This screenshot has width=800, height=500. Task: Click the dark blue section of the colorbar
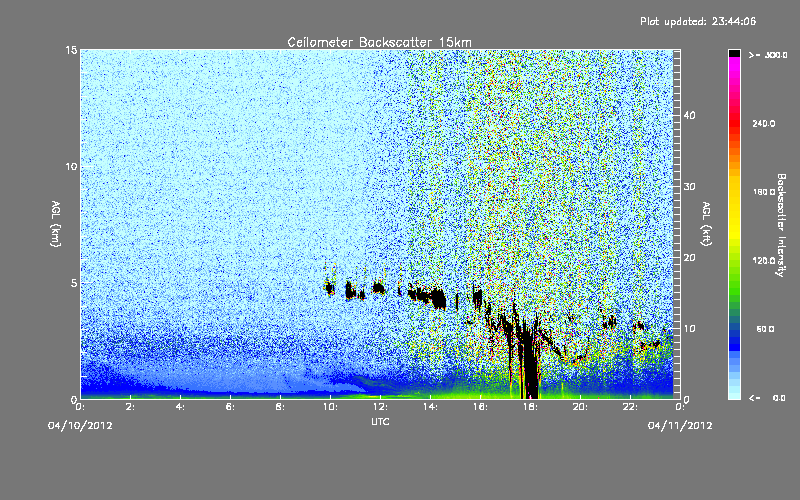pos(734,339)
